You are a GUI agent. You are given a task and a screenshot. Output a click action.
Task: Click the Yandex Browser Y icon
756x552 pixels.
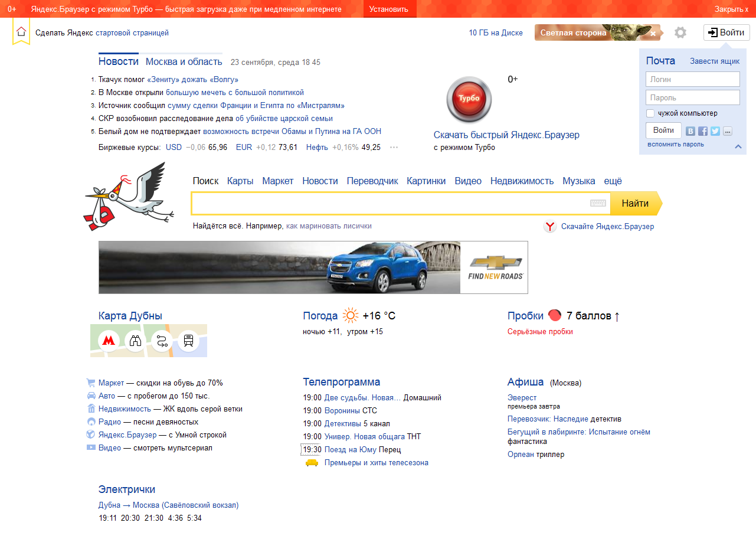550,226
